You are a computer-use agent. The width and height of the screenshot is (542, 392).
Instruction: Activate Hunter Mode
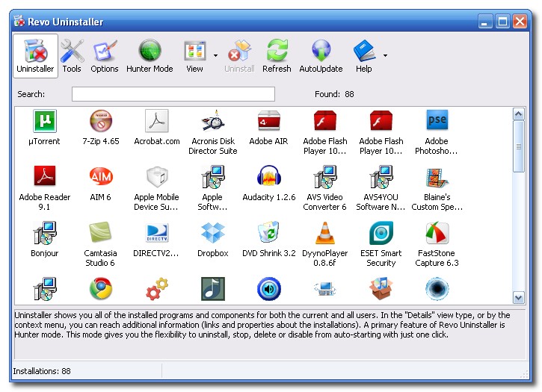[150, 57]
